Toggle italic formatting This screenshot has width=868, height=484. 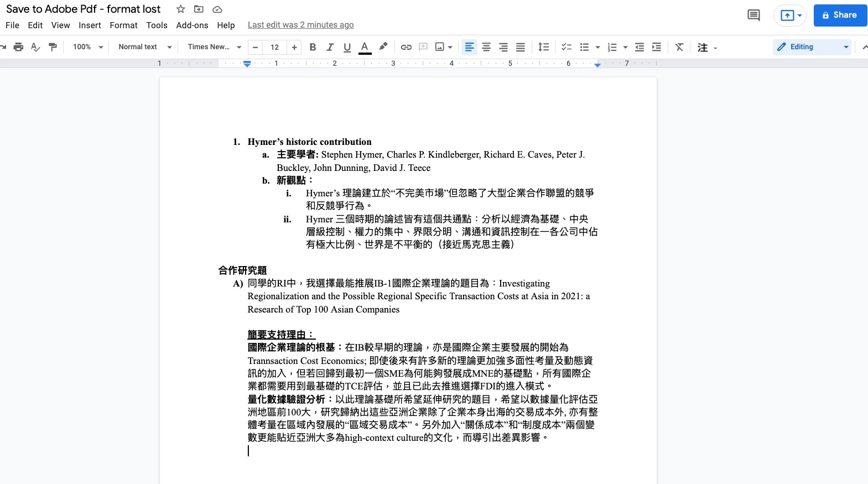[x=330, y=47]
